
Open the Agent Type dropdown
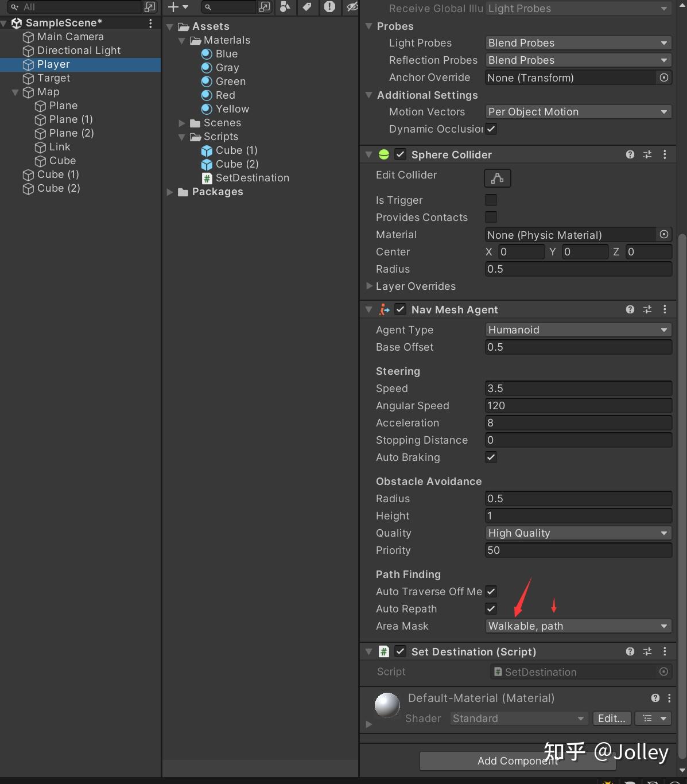click(x=577, y=329)
